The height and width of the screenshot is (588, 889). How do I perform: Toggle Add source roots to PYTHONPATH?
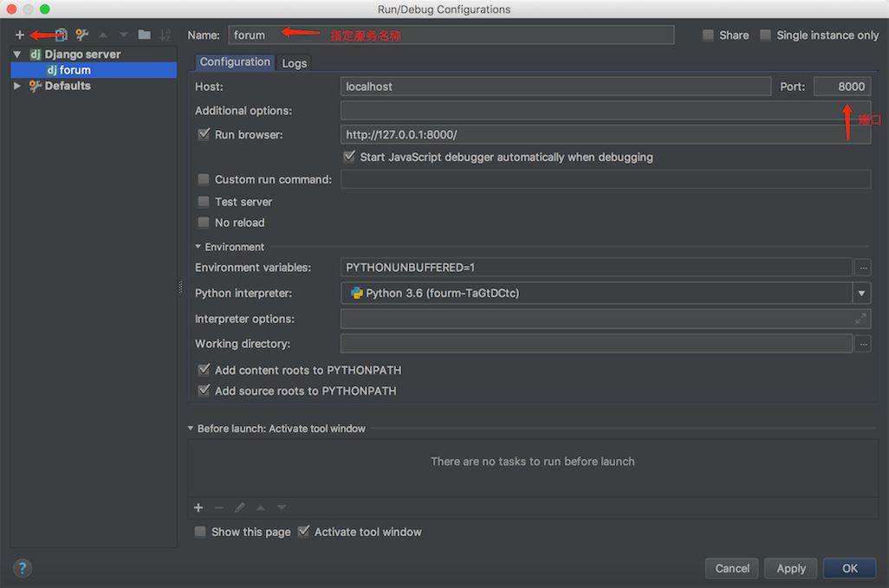[x=204, y=391]
